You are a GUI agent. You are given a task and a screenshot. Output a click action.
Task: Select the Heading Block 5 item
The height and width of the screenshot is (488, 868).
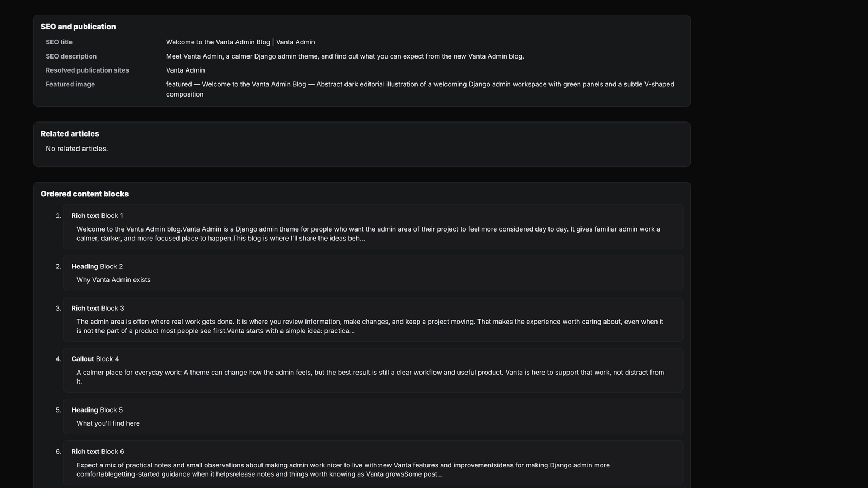373,416
